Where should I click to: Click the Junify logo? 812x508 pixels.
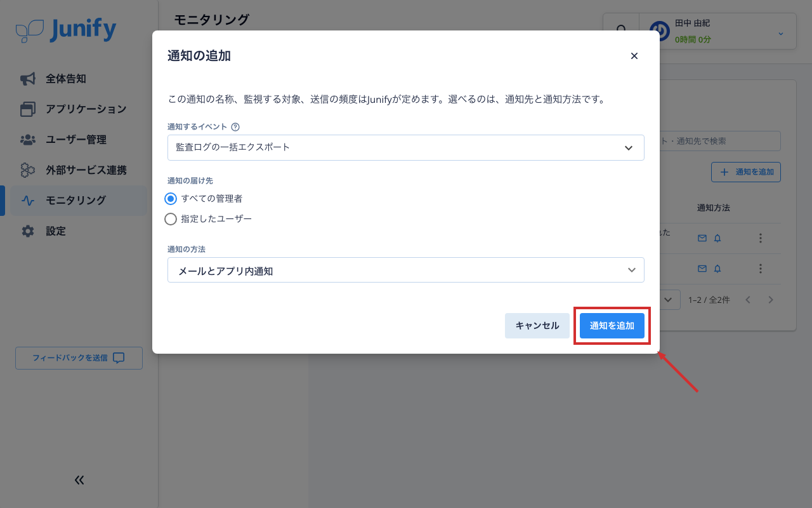66,30
